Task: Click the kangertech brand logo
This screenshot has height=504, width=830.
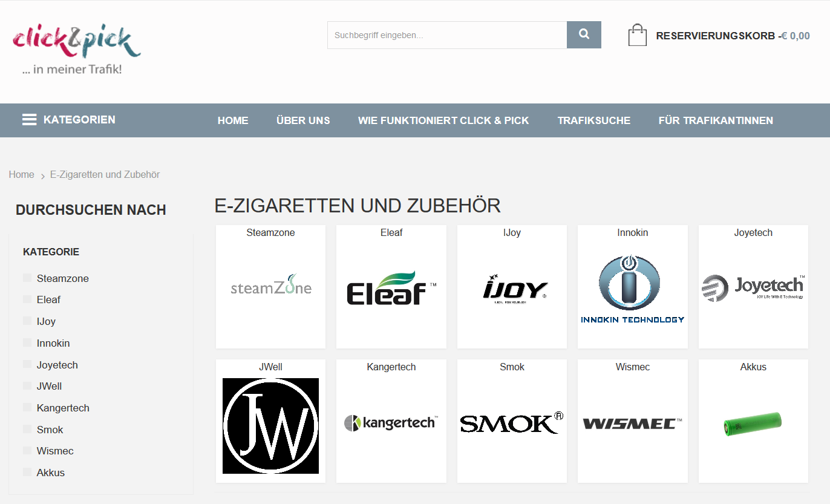Action: [x=391, y=422]
